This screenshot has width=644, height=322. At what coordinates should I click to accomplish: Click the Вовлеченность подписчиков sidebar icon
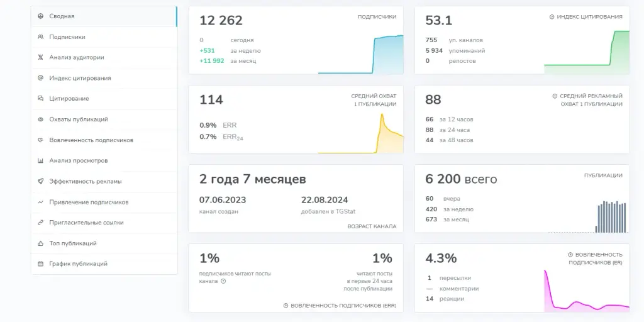(40, 140)
